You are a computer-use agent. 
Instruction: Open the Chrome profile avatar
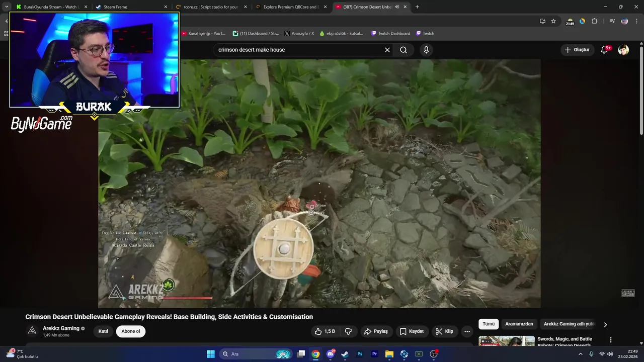[x=624, y=21]
